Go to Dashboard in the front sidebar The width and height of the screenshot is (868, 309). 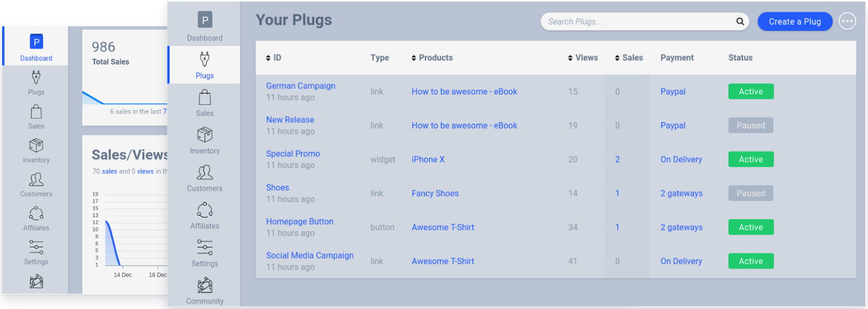pyautogui.click(x=205, y=26)
